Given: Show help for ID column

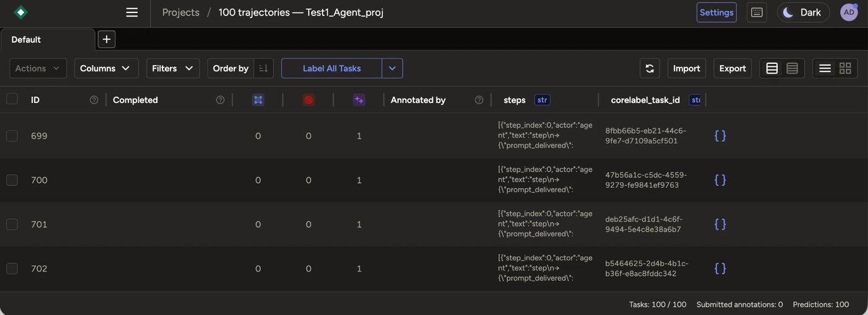Looking at the screenshot, I should 94,100.
